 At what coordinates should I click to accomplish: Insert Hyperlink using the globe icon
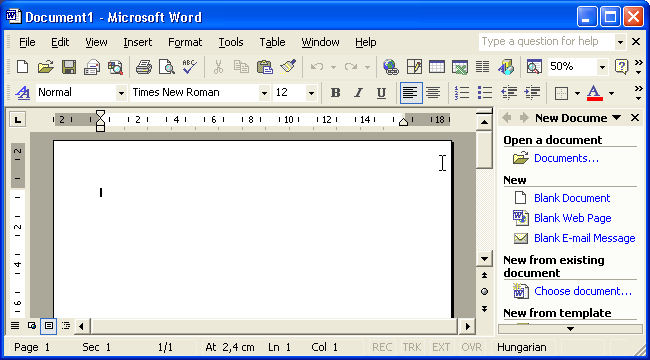point(390,66)
